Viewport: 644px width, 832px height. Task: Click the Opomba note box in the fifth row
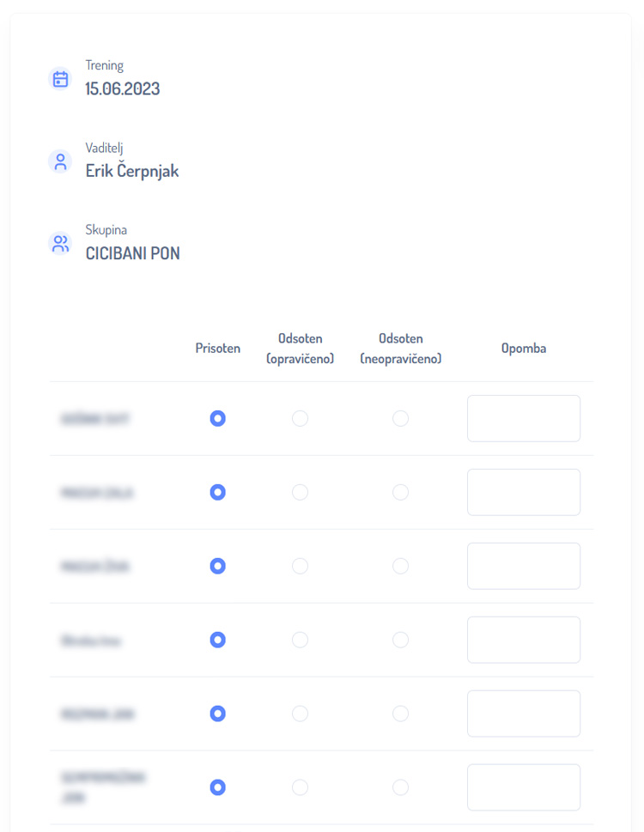point(524,714)
